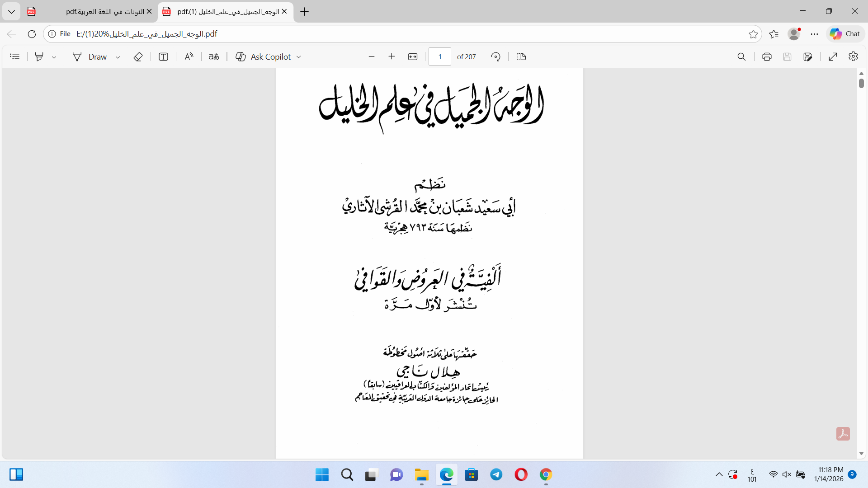Image resolution: width=868 pixels, height=488 pixels.
Task: Click the address bar URL
Action: click(x=146, y=34)
